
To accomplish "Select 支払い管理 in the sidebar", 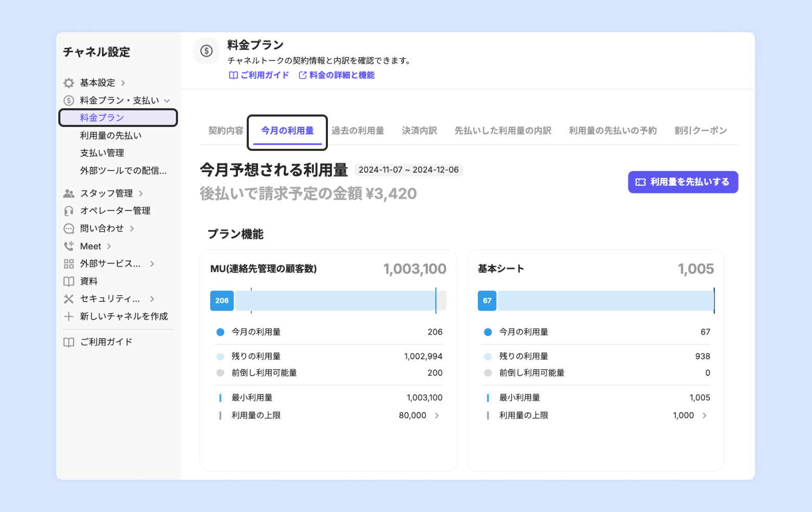I will 102,153.
